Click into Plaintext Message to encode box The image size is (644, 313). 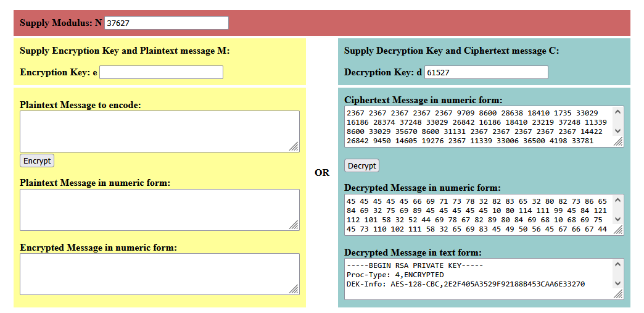160,131
